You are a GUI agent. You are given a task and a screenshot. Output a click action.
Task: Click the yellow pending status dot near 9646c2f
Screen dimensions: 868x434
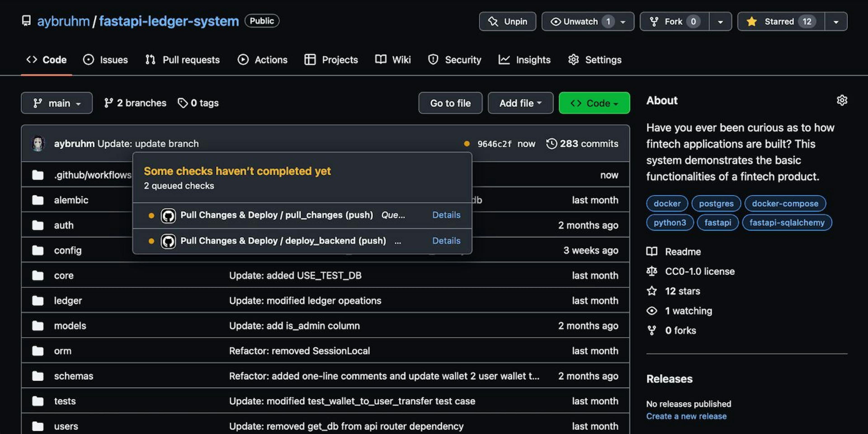[x=467, y=144]
